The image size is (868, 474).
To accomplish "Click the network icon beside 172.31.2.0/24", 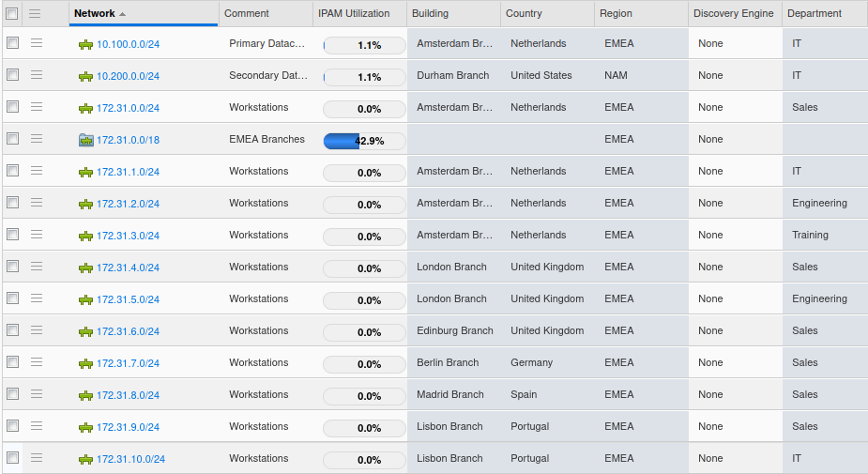I will [x=85, y=204].
